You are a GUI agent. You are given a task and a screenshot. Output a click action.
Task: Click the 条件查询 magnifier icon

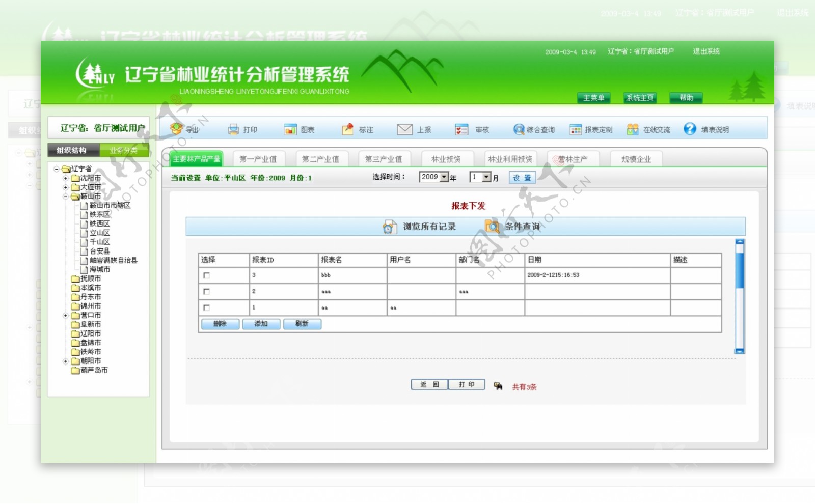pyautogui.click(x=492, y=227)
